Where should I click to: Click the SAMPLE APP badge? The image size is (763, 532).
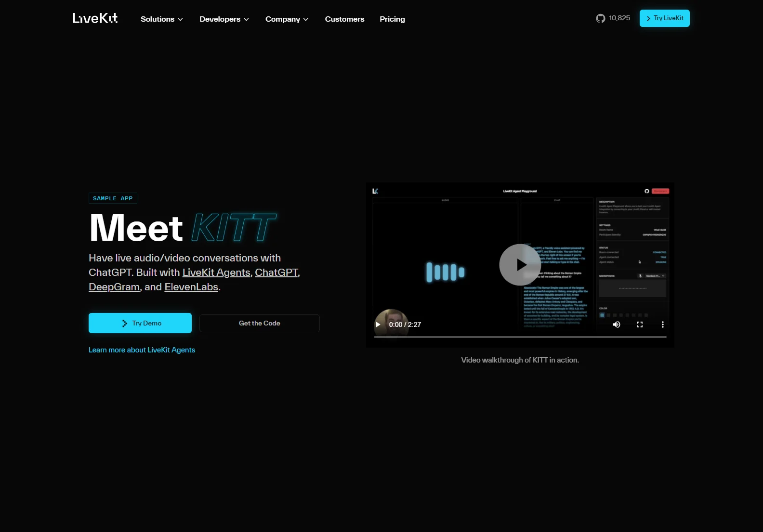pyautogui.click(x=113, y=198)
